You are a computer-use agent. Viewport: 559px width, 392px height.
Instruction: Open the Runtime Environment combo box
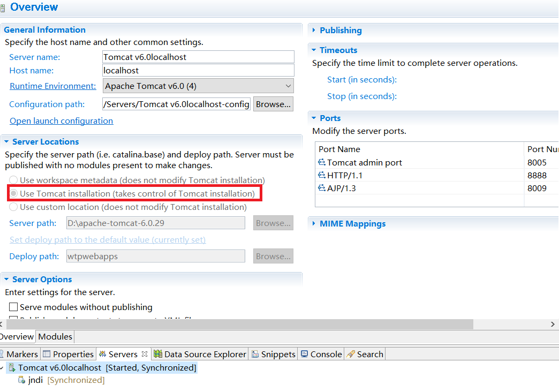pyautogui.click(x=198, y=86)
